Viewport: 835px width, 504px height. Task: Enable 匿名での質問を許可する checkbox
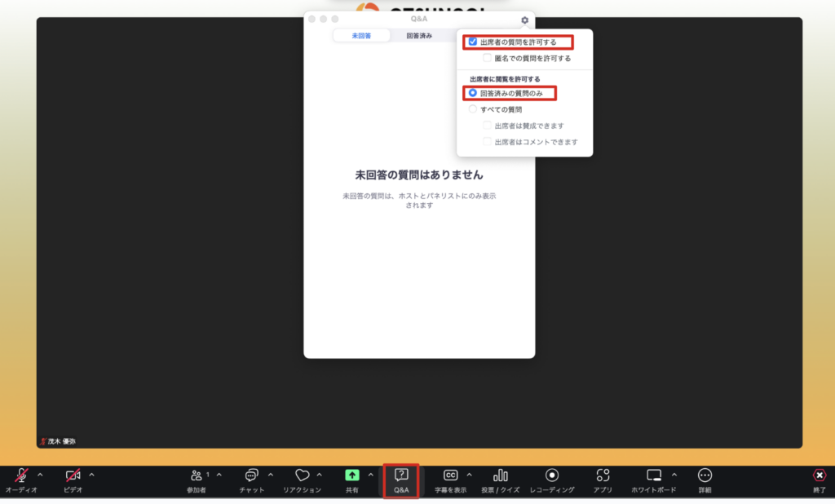488,59
